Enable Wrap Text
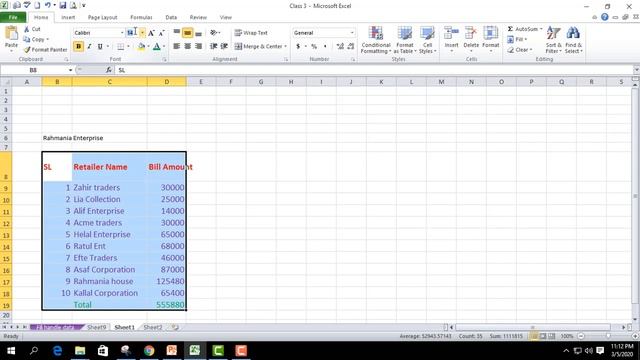Image resolution: width=640 pixels, height=360 pixels. coord(251,33)
